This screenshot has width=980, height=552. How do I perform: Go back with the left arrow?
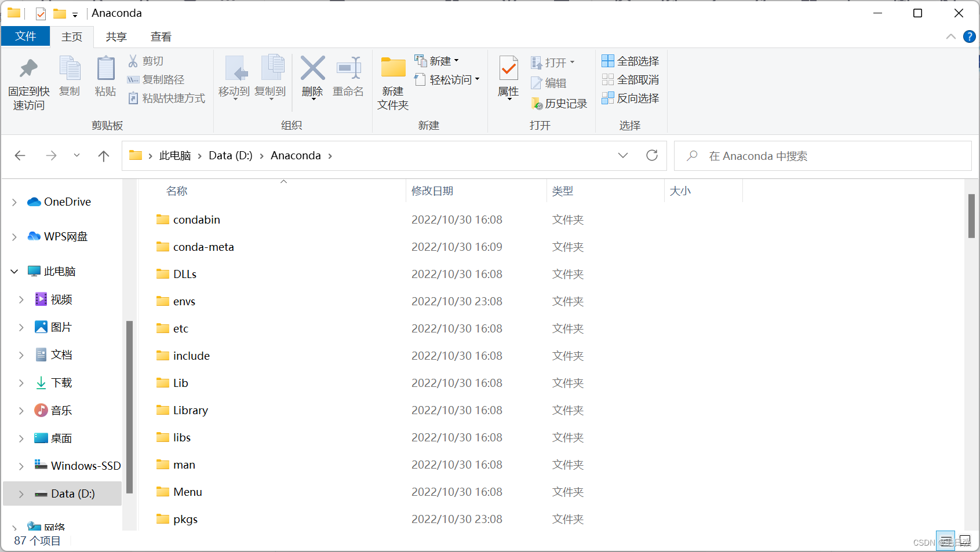coord(20,155)
